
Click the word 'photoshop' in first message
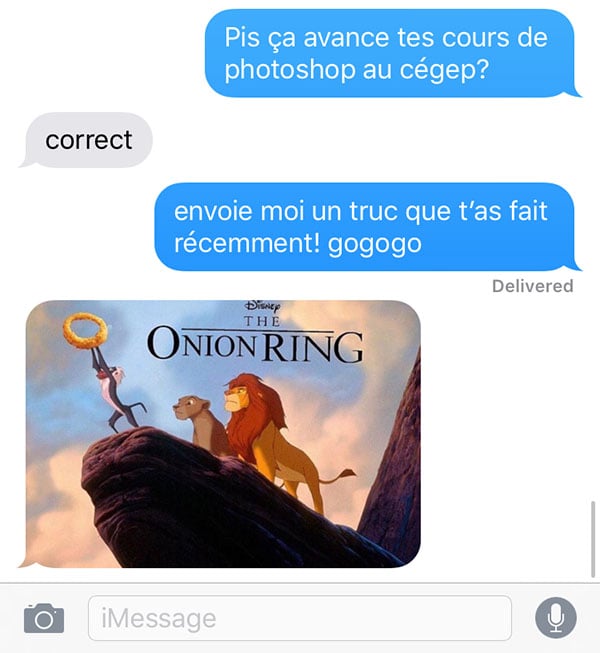[290, 70]
